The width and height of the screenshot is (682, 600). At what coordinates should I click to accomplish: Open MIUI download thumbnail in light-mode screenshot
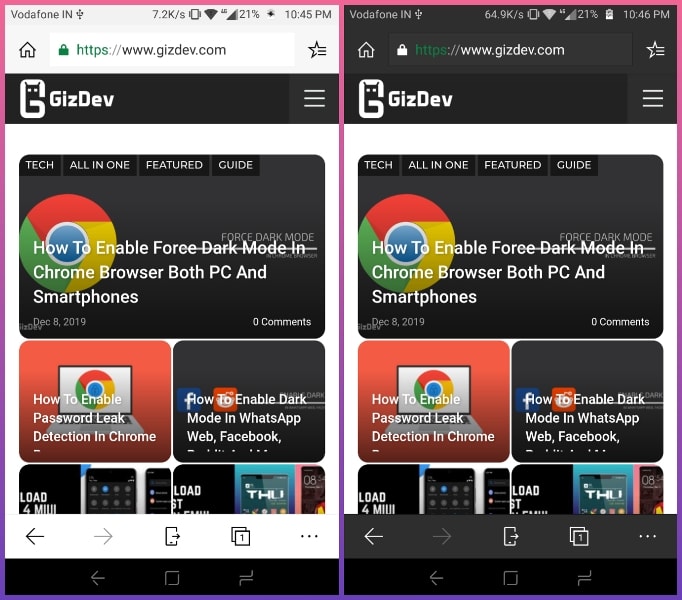point(95,489)
